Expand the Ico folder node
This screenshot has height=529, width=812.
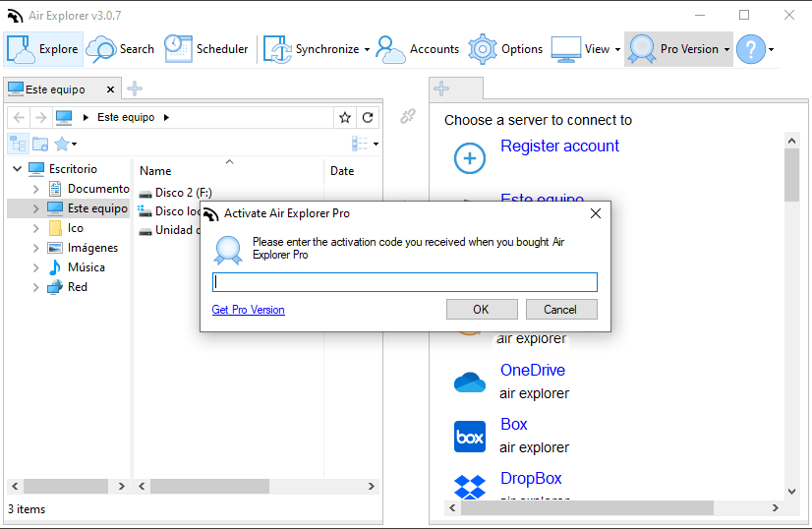35,228
